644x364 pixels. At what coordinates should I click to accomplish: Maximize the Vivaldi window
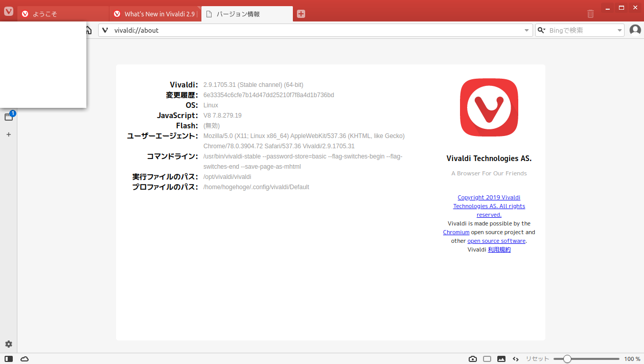coord(622,8)
